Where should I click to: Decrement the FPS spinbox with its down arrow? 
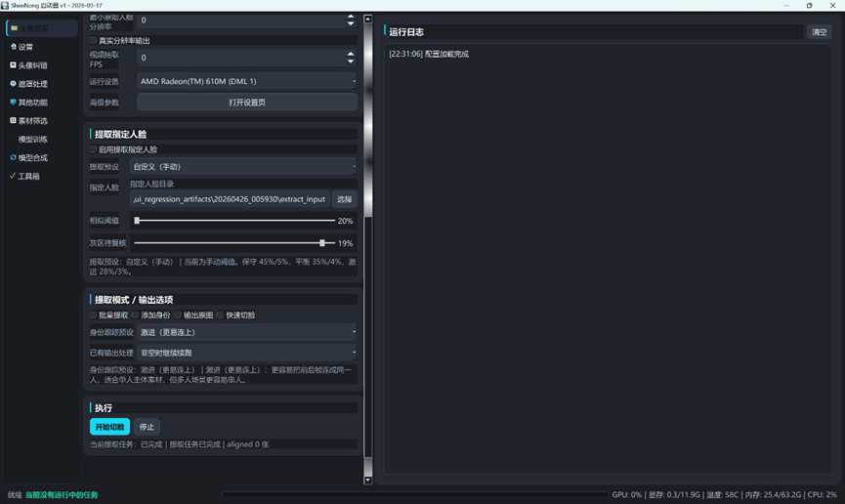pyautogui.click(x=351, y=61)
